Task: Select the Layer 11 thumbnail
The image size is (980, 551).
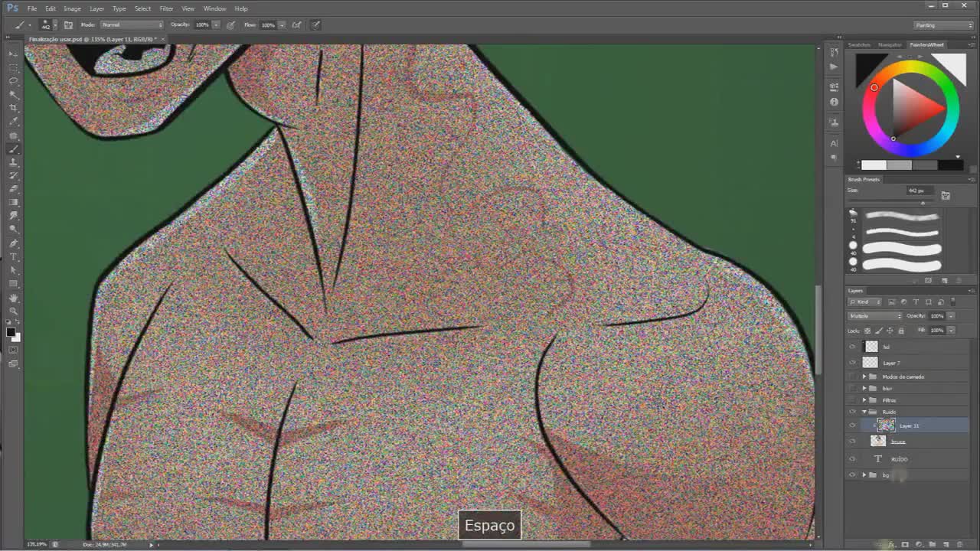Action: [886, 425]
